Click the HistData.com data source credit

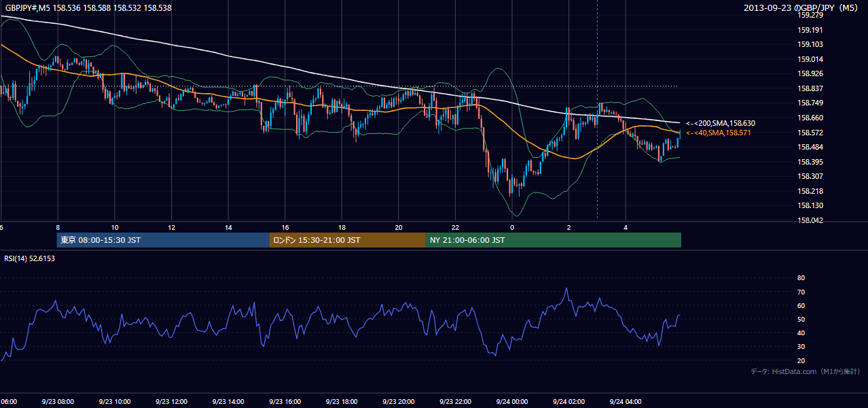point(806,371)
